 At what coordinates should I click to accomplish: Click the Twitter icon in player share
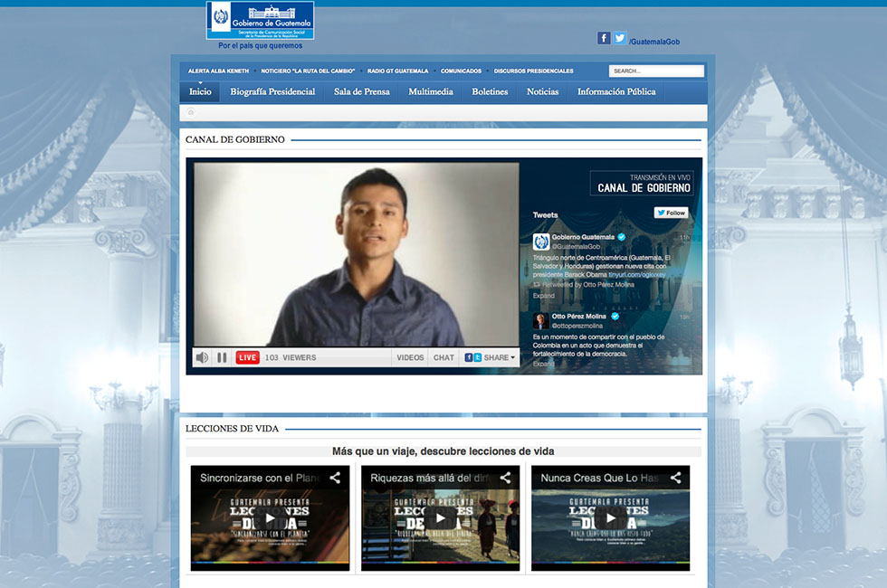pyautogui.click(x=478, y=357)
